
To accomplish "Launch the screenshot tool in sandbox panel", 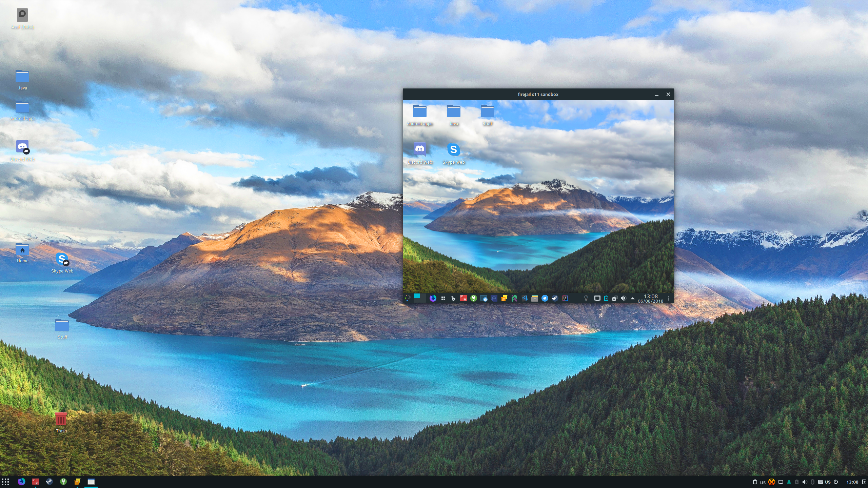I will pos(484,298).
